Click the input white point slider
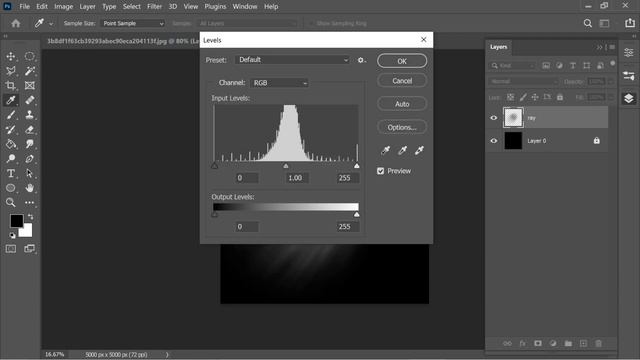The image size is (640, 360). click(x=357, y=166)
